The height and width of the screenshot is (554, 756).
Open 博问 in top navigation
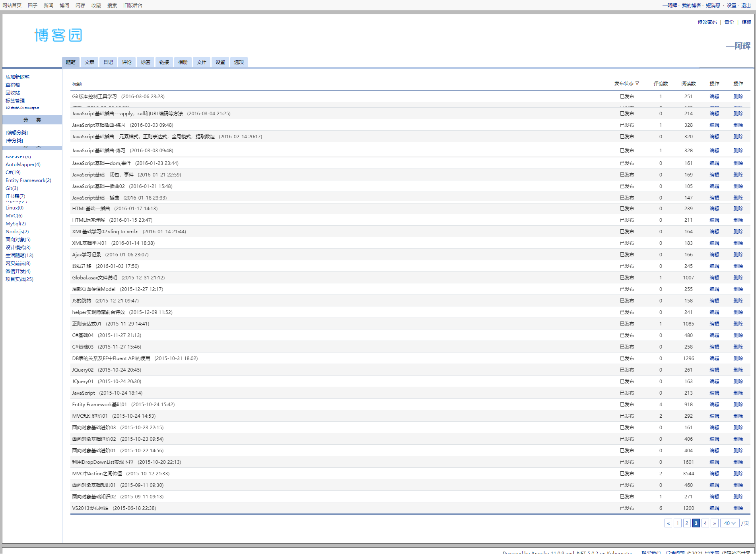pyautogui.click(x=64, y=5)
